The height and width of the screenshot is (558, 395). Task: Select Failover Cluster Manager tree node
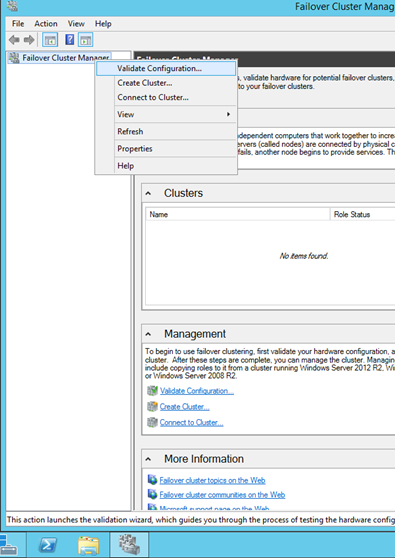(59, 58)
